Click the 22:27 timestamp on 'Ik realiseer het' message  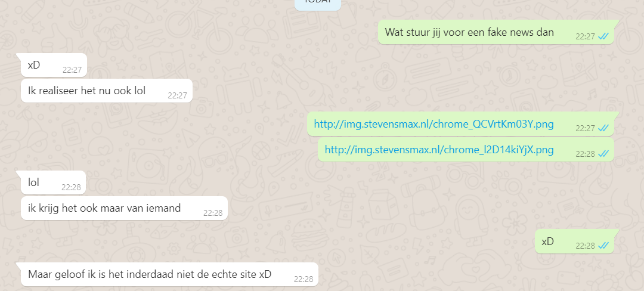[x=178, y=95]
